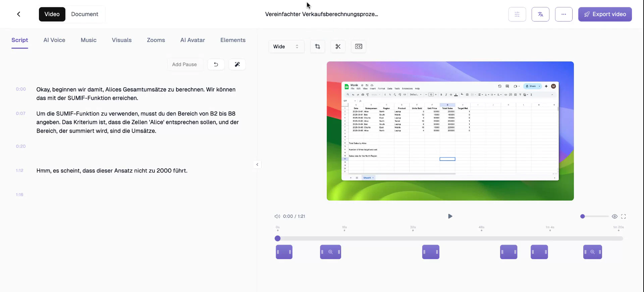Open the settings sliders icon

[x=517, y=14]
